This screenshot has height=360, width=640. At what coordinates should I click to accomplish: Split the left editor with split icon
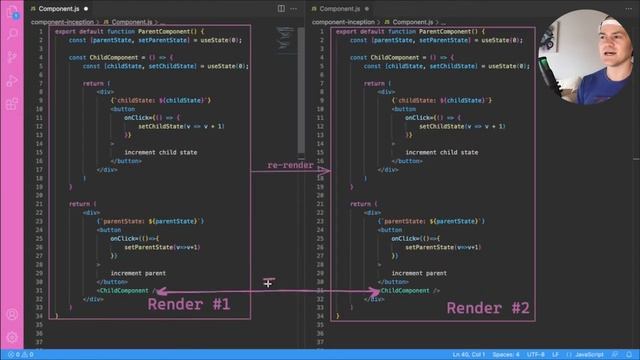(x=281, y=9)
